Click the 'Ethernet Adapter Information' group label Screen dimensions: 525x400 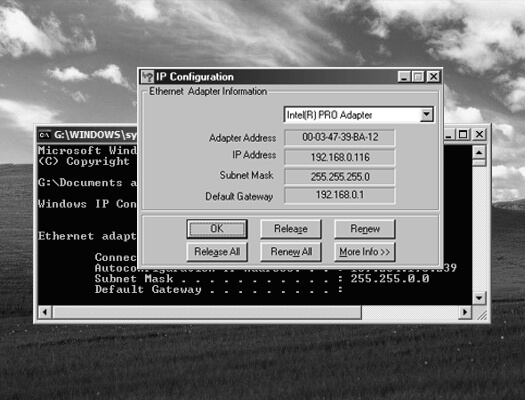pos(208,91)
